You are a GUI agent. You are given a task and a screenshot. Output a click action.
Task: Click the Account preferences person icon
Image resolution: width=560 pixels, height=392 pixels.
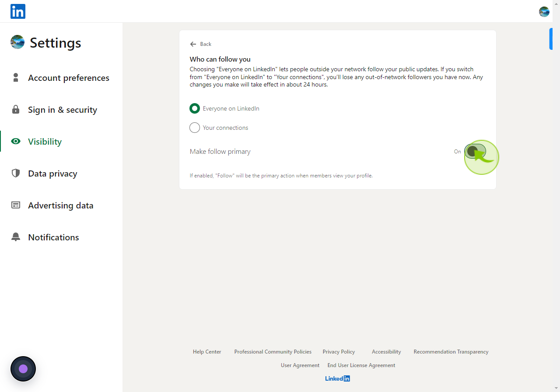point(16,77)
